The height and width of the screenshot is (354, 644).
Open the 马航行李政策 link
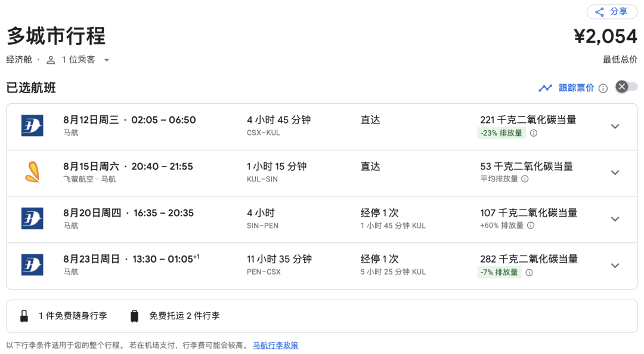[x=275, y=345]
